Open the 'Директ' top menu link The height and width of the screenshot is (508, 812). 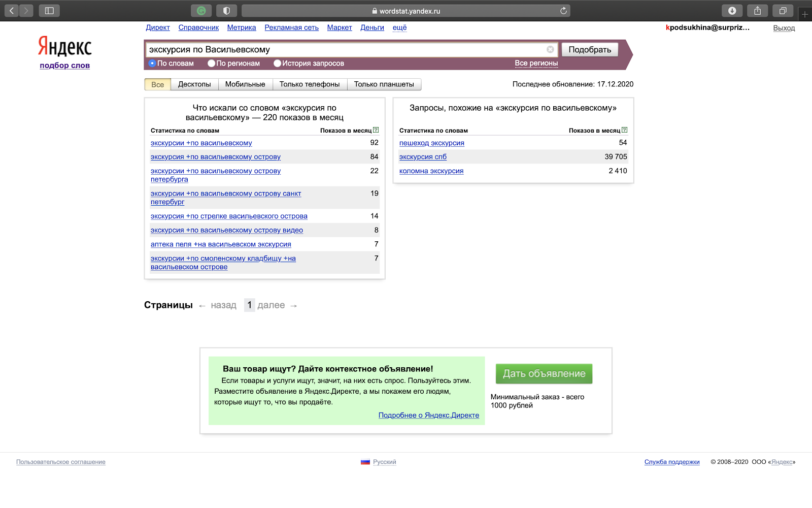(158, 27)
